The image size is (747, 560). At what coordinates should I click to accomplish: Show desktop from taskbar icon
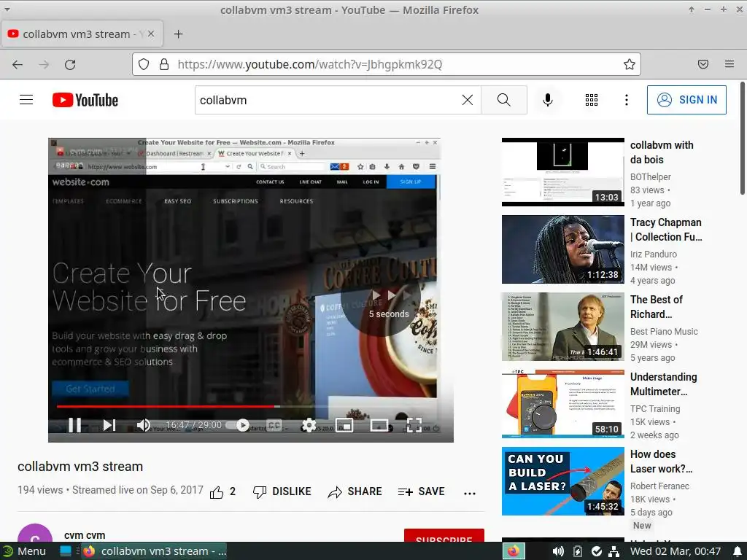point(66,551)
